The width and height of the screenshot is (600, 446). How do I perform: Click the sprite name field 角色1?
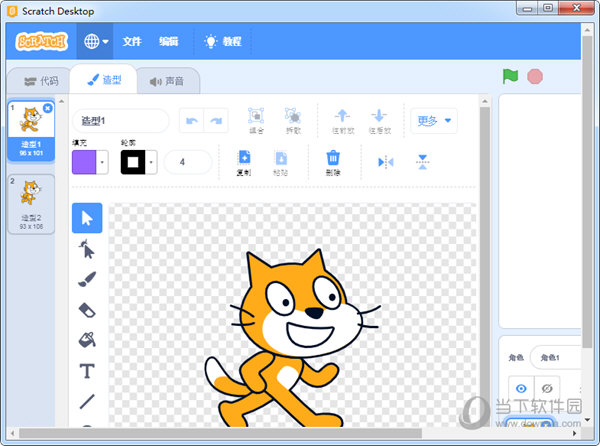pyautogui.click(x=556, y=358)
